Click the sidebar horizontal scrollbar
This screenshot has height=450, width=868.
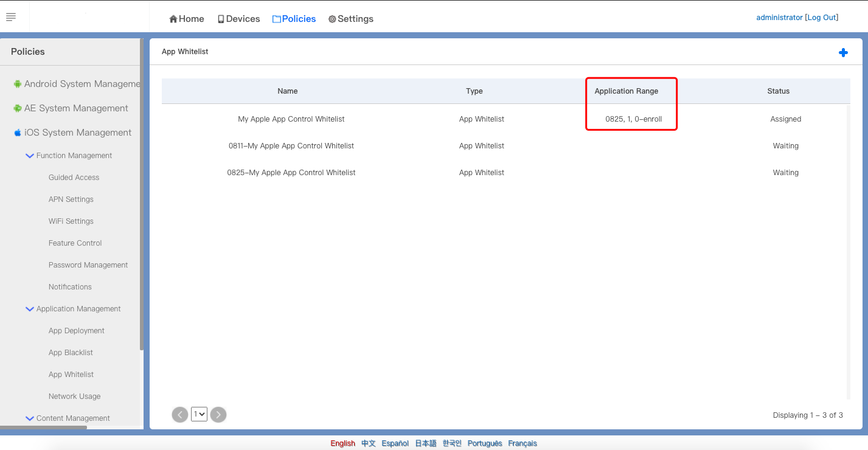43,427
